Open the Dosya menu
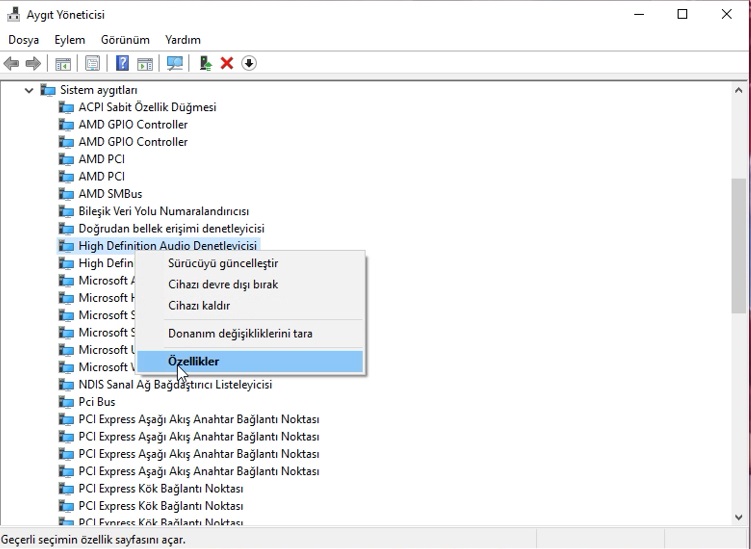Image resolution: width=751 pixels, height=549 pixels. [x=23, y=40]
